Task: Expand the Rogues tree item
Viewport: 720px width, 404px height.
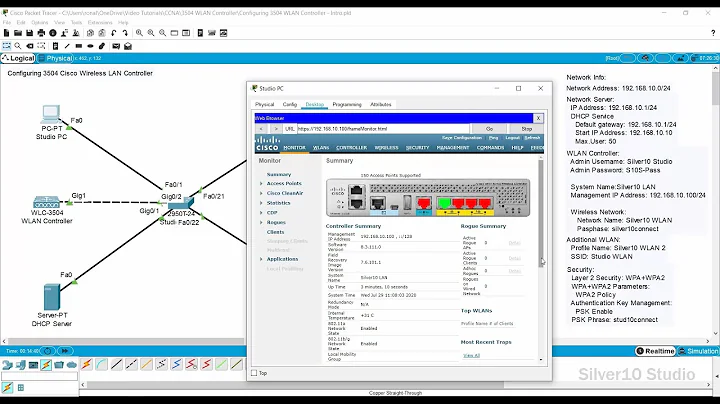Action: click(261, 222)
